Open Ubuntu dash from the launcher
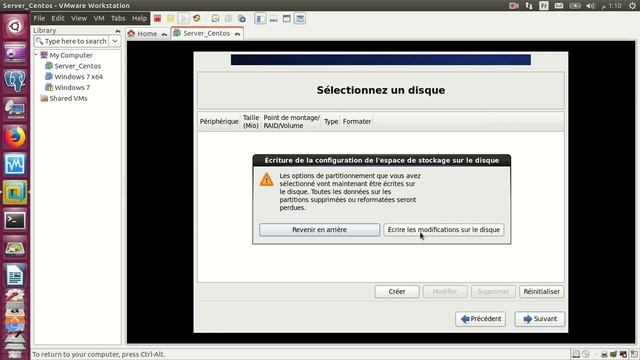 [15, 26]
